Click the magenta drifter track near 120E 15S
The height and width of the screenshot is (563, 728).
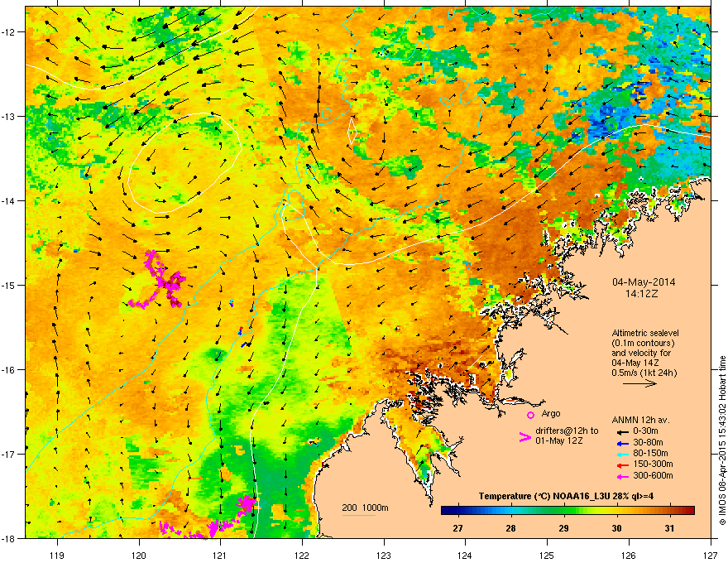[x=160, y=280]
